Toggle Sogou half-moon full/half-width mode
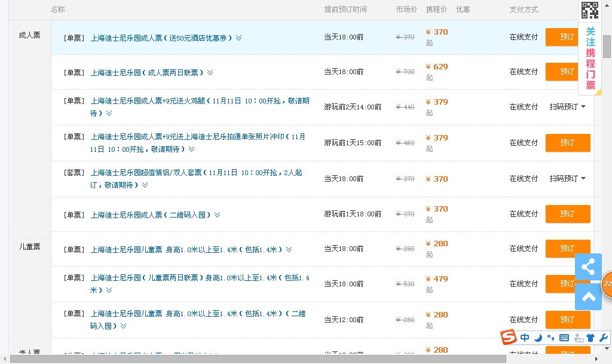The width and height of the screenshot is (612, 364). [x=538, y=338]
